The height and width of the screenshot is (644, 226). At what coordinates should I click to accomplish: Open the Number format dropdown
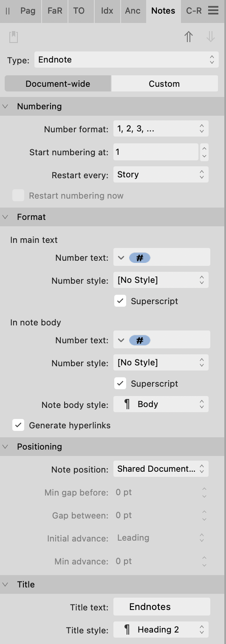coord(161,129)
